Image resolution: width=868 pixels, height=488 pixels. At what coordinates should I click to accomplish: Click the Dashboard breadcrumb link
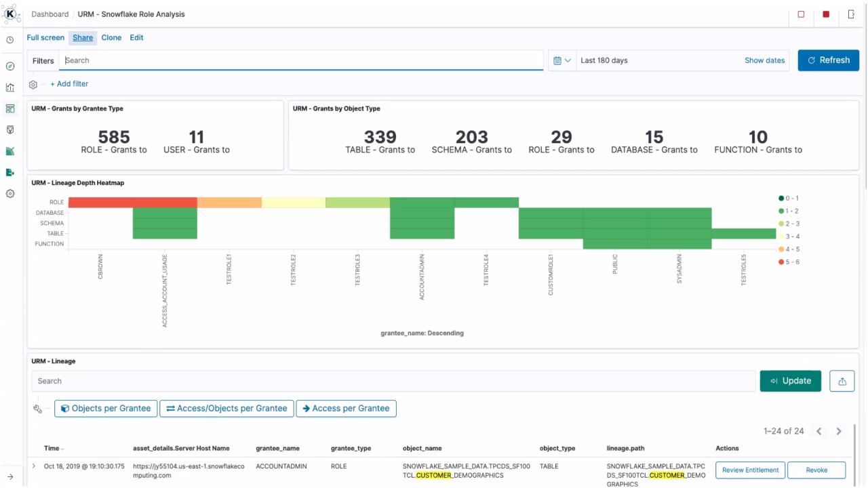(50, 14)
